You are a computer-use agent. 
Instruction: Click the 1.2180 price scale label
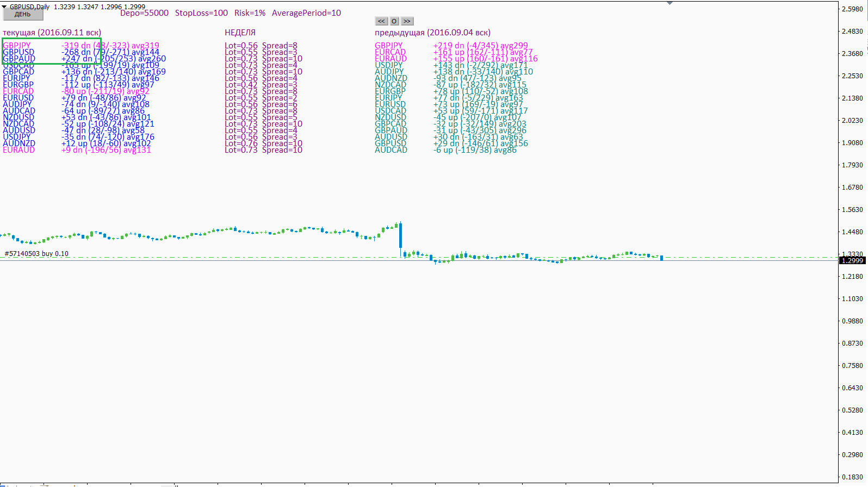pyautogui.click(x=852, y=276)
